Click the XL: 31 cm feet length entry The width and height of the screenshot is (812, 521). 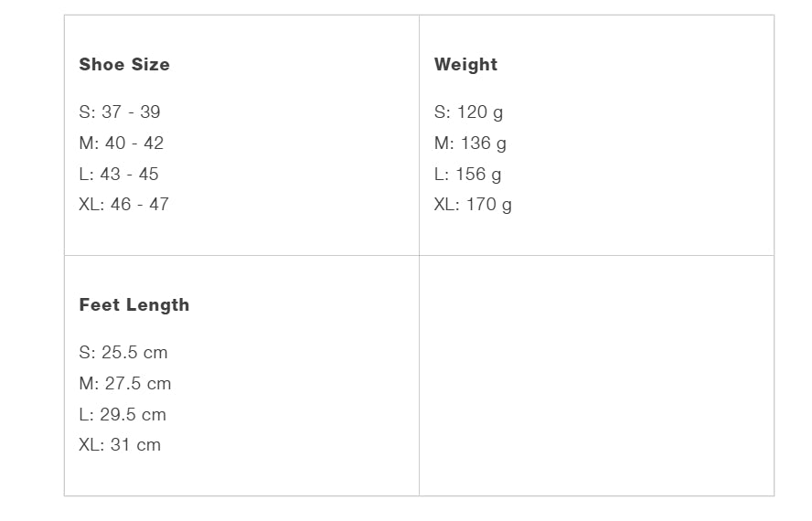tap(120, 445)
